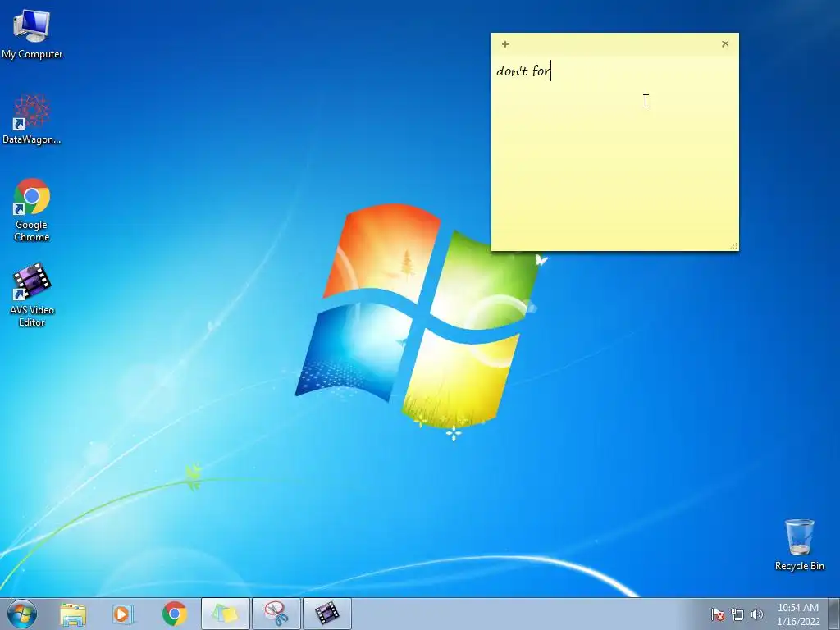This screenshot has width=840, height=630.
Task: Select the My Computer desktop icon
Action: pos(32,34)
